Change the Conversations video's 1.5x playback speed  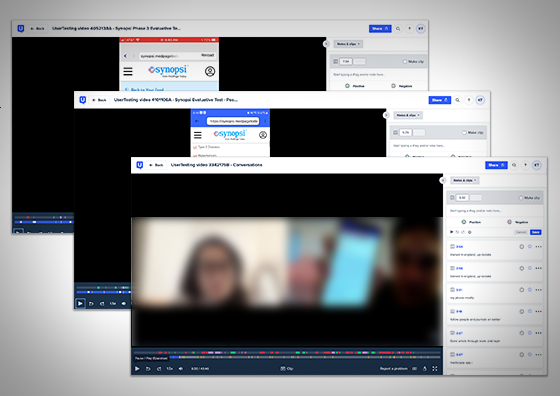click(170, 369)
